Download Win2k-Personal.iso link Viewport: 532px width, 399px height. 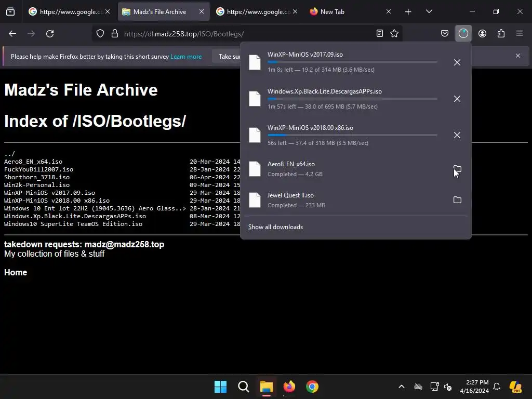click(37, 185)
